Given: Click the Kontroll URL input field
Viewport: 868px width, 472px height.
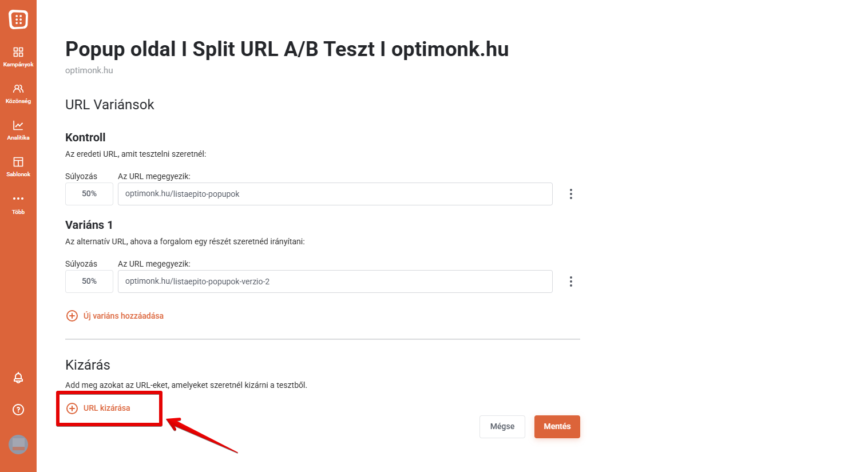Looking at the screenshot, I should pyautogui.click(x=335, y=194).
